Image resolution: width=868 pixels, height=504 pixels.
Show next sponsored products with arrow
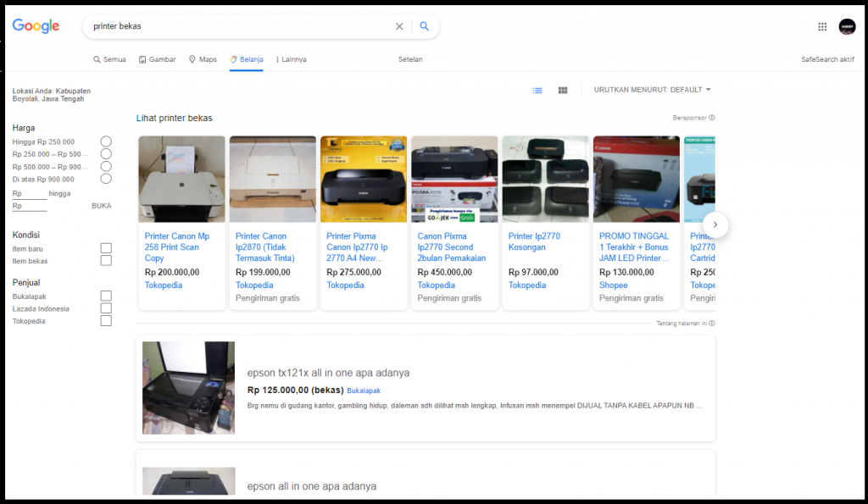715,224
